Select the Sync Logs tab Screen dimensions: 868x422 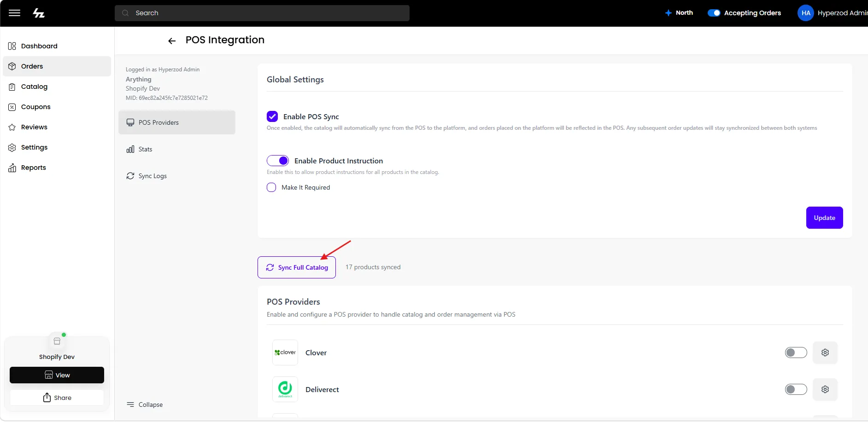pyautogui.click(x=177, y=176)
